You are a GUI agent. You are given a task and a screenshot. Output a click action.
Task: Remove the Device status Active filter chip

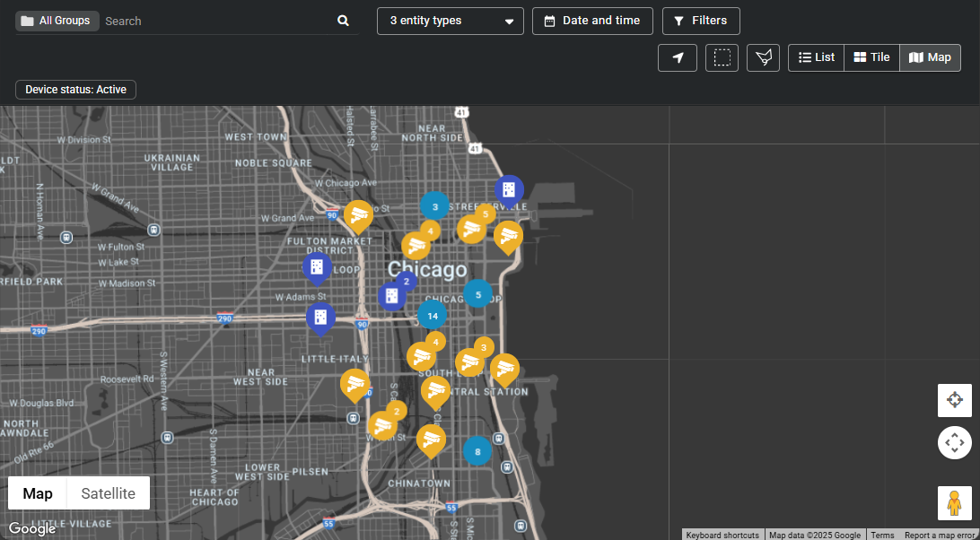point(75,90)
